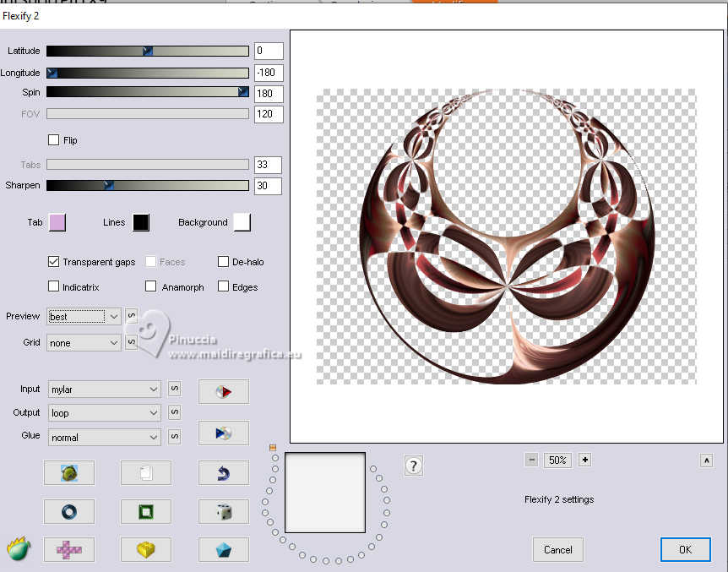Click the caret button below preview
Image resolution: width=728 pixels, height=572 pixels.
pyautogui.click(x=706, y=460)
